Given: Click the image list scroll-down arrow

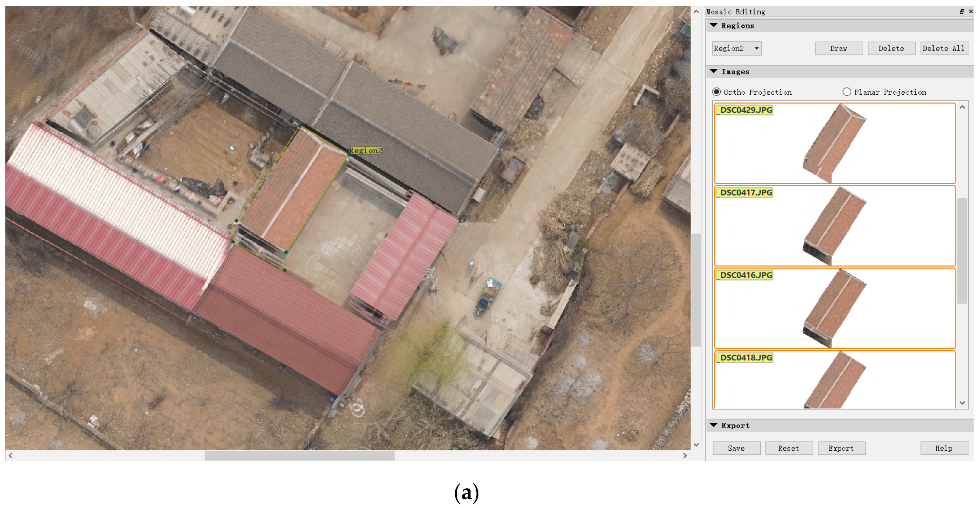Looking at the screenshot, I should (x=962, y=403).
